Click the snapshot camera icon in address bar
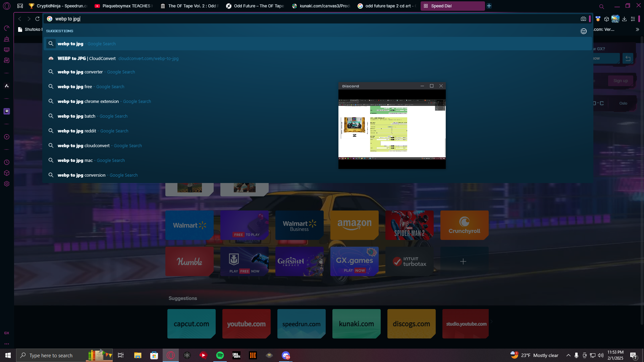Viewport: 644px width, 362px height. [583, 19]
